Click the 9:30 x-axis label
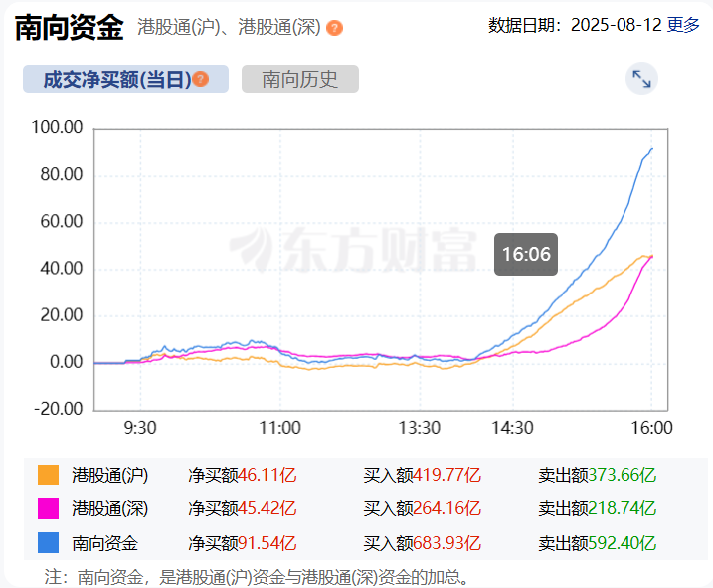The width and height of the screenshot is (713, 588). (x=140, y=428)
